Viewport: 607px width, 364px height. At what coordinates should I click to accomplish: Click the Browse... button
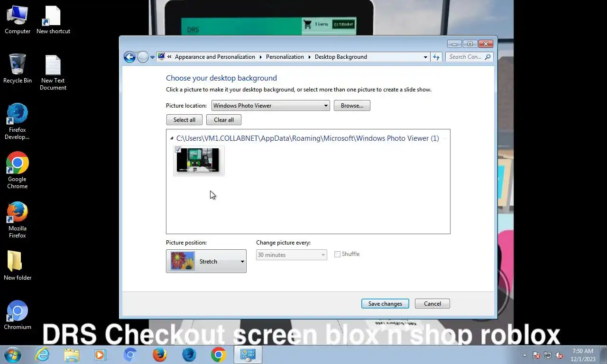(x=352, y=106)
